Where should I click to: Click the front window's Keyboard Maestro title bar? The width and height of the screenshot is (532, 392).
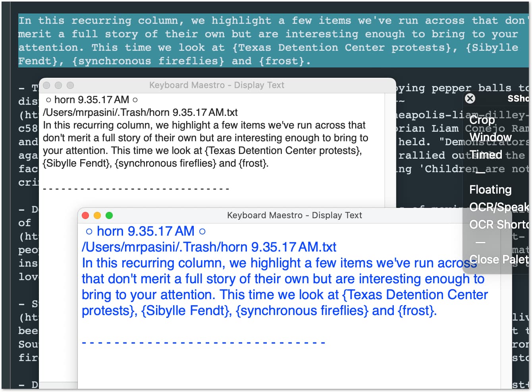[294, 215]
